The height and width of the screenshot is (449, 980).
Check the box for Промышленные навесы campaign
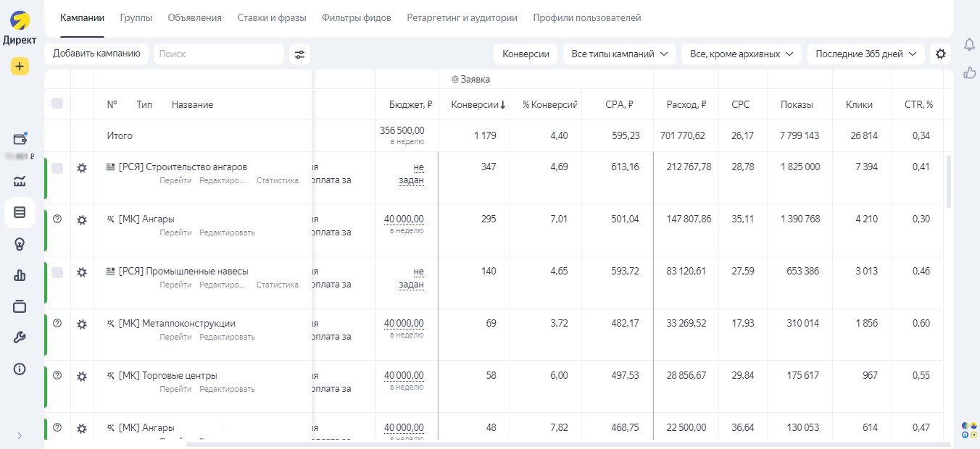[57, 272]
